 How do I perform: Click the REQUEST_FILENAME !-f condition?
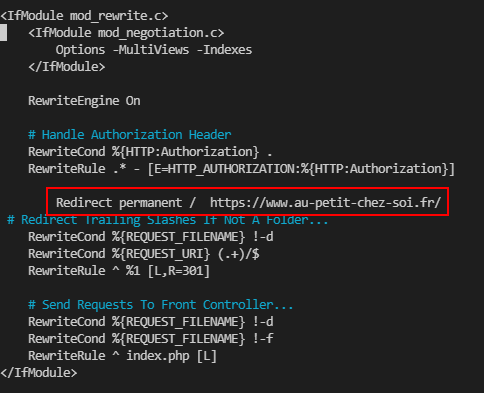click(151, 339)
